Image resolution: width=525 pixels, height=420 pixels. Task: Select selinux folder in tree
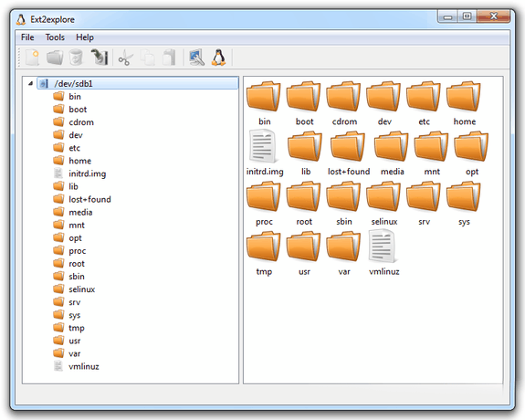click(x=74, y=289)
